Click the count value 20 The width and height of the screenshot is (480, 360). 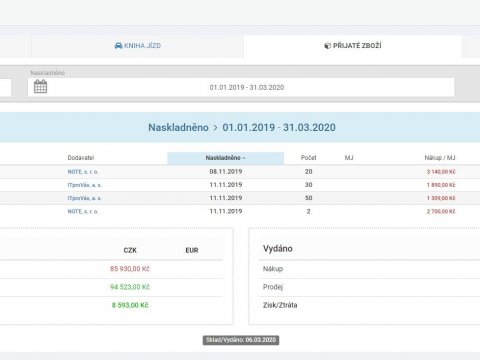(x=308, y=172)
